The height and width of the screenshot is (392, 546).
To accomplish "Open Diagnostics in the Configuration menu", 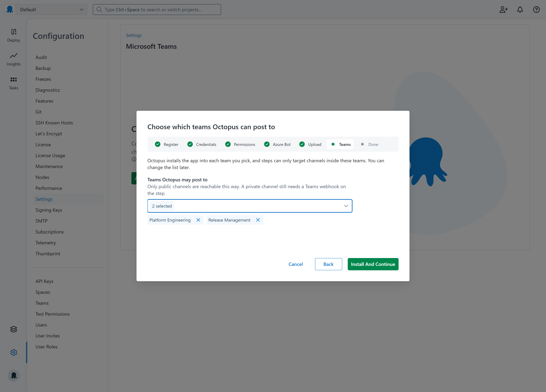I will (x=48, y=90).
